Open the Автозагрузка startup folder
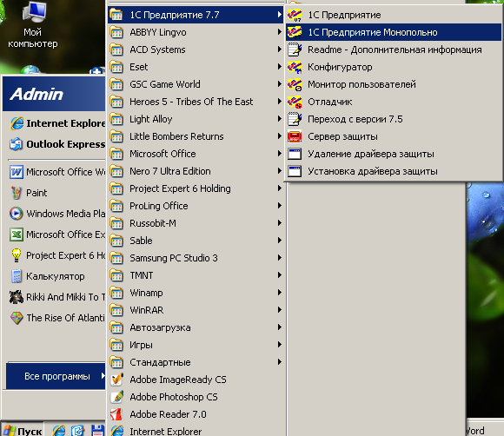The height and width of the screenshot is (436, 504). click(196, 327)
